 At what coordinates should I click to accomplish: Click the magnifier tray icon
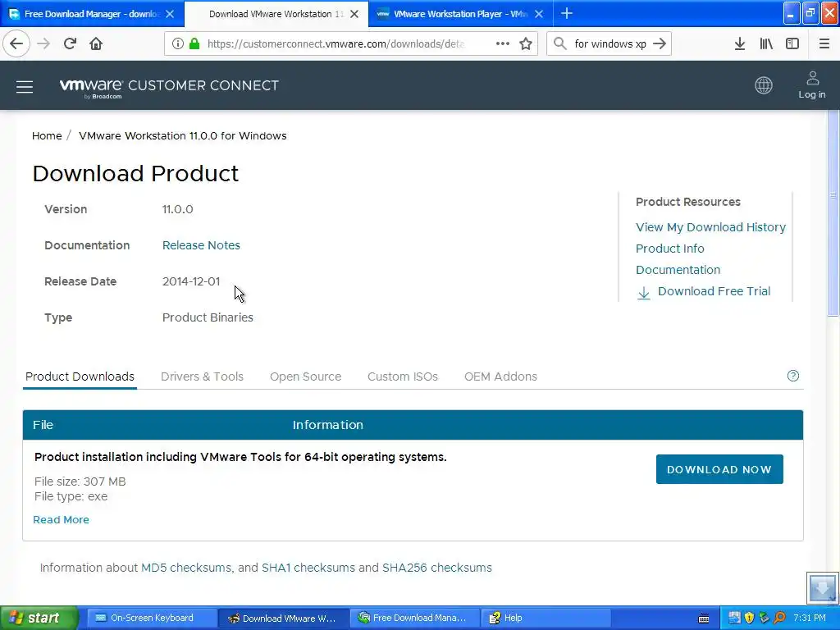(x=779, y=618)
